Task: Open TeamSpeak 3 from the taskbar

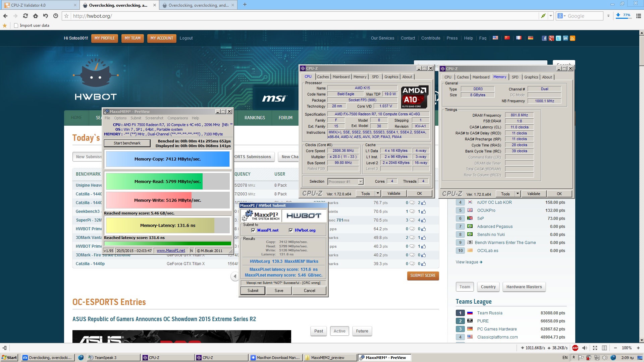Action: coord(113,358)
